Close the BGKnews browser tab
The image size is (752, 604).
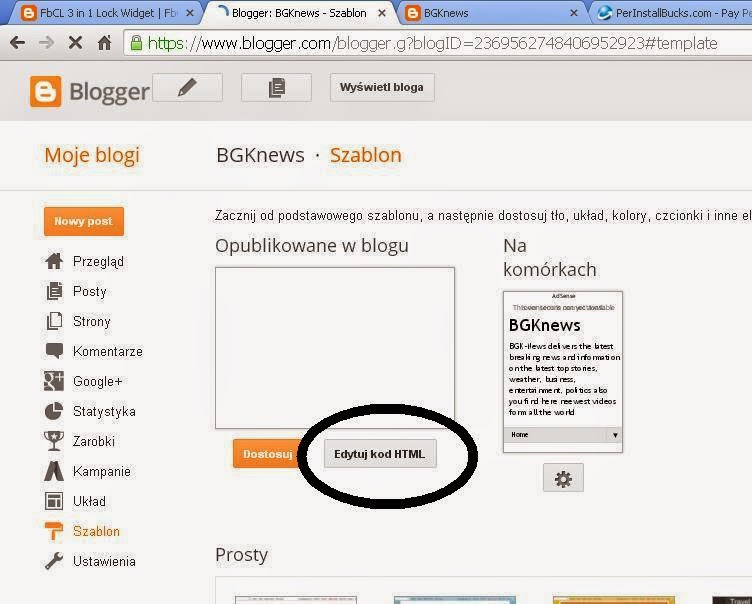coord(574,13)
